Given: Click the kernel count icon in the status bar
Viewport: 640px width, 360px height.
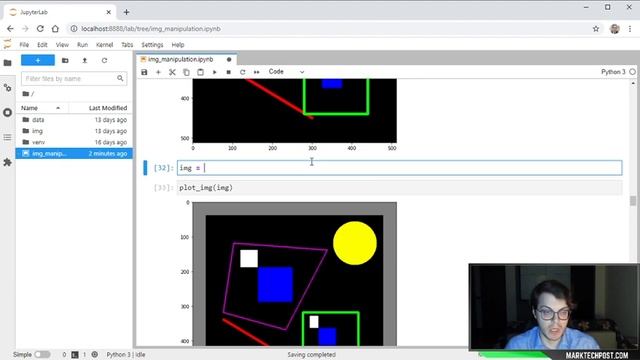Looking at the screenshot, I should tap(95, 355).
